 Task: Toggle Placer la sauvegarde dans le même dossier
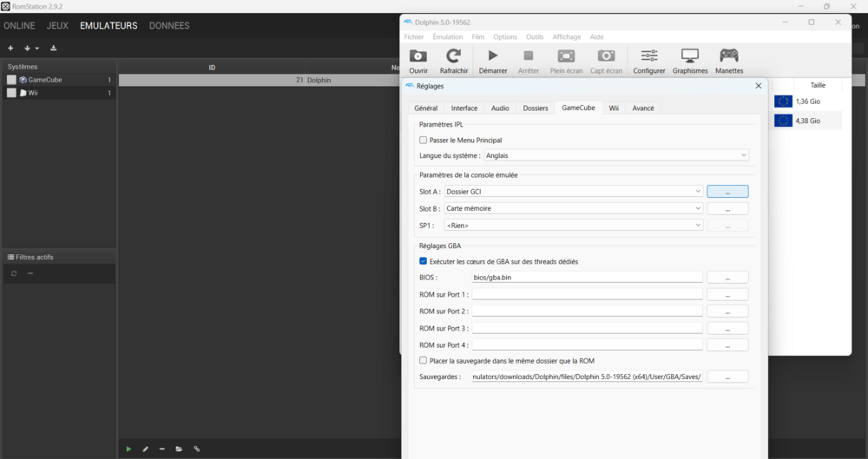click(424, 361)
